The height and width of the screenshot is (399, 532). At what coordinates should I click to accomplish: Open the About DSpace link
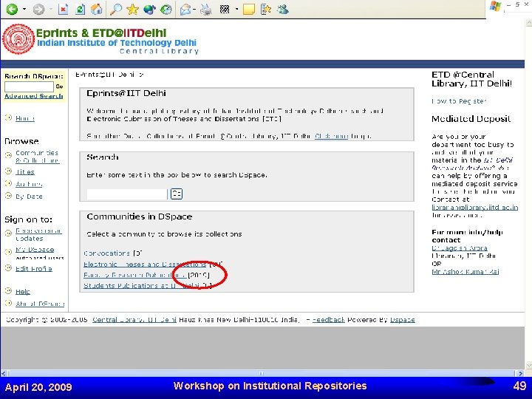click(40, 304)
